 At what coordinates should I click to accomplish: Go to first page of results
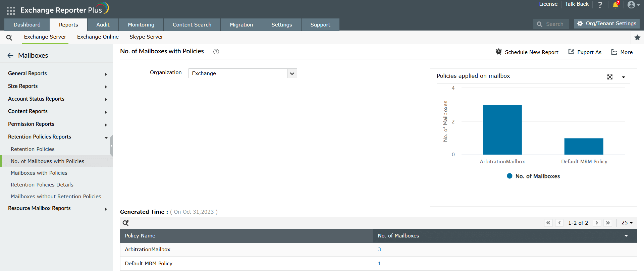point(548,223)
